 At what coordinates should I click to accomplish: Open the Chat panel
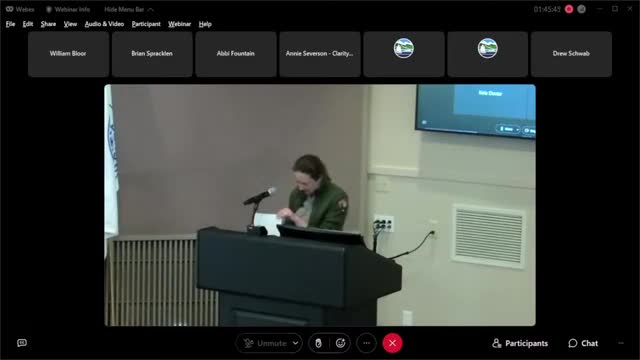(583, 343)
